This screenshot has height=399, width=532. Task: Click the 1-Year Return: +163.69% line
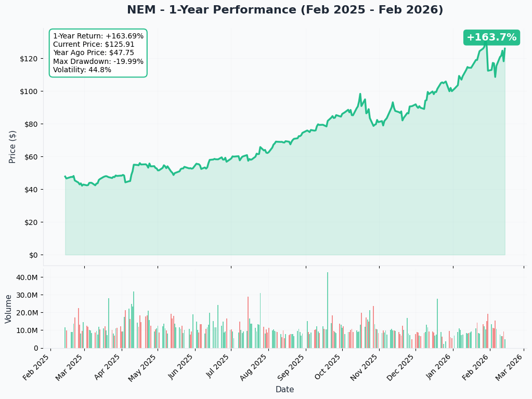click(98, 36)
